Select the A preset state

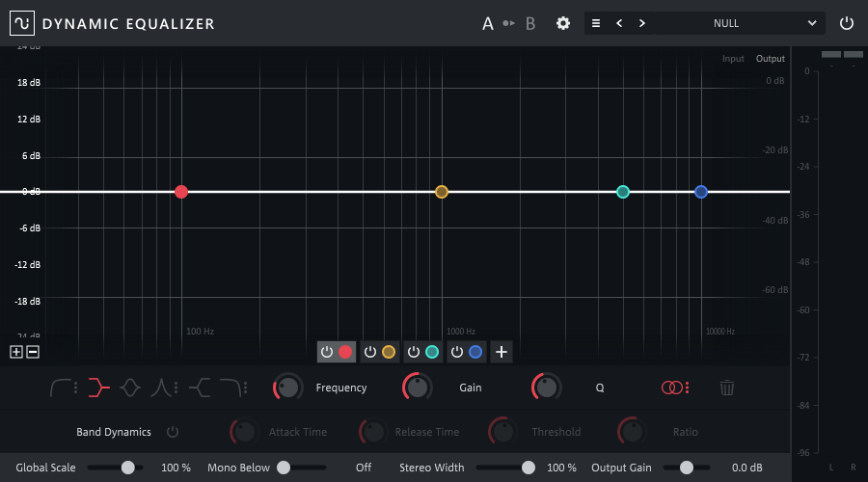click(488, 24)
